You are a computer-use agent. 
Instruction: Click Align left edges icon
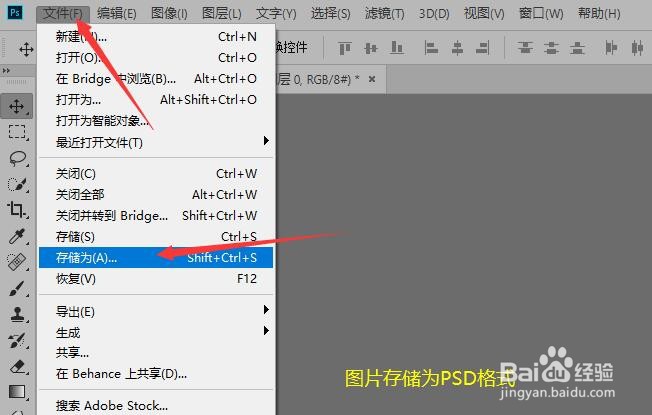coord(431,48)
